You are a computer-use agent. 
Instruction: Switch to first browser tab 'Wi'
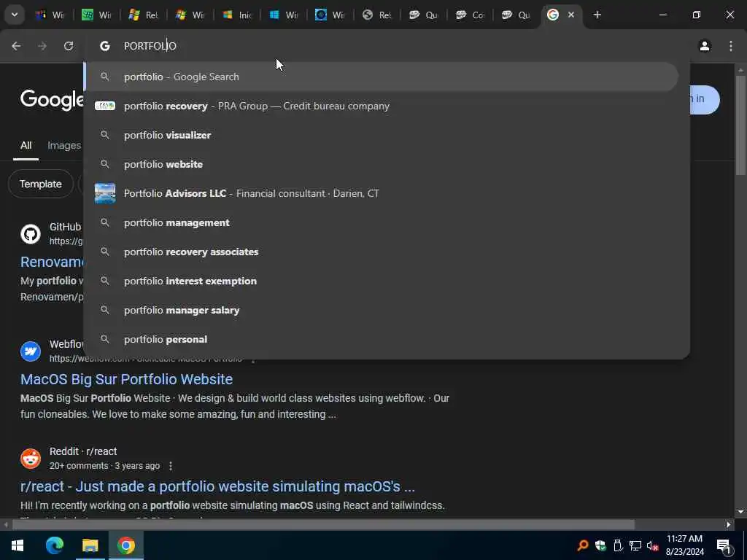click(x=50, y=15)
